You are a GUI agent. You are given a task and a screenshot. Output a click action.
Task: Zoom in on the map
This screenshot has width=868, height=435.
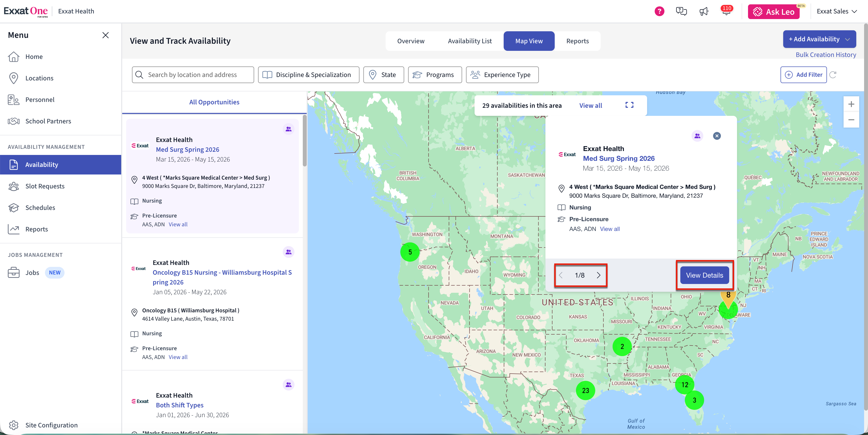click(x=851, y=104)
